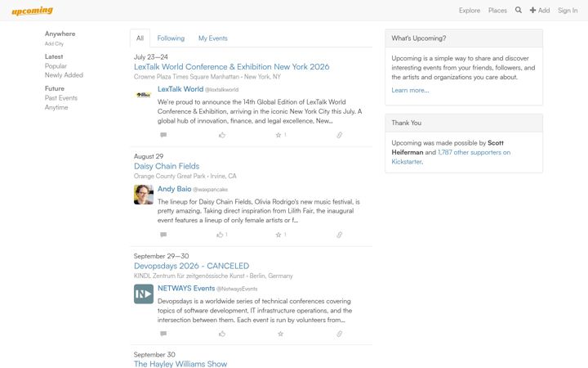Open Andy Baio profile link
588x368 pixels.
tap(175, 189)
